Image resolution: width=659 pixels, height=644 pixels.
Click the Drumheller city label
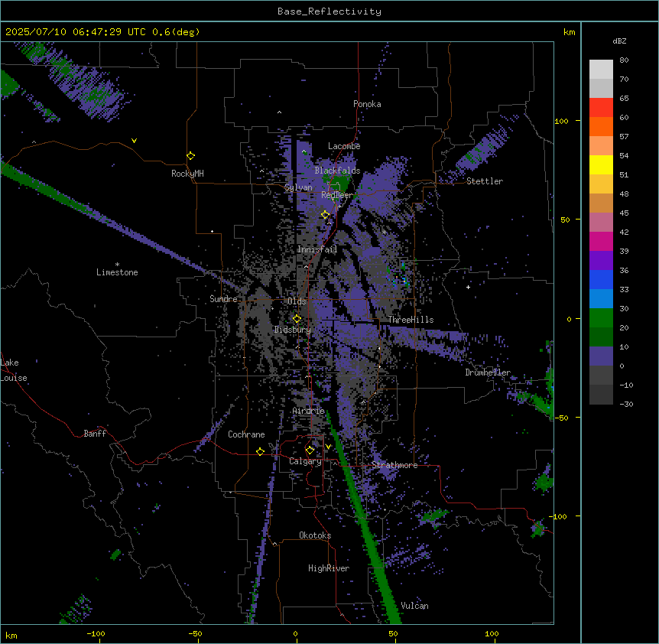(x=488, y=372)
